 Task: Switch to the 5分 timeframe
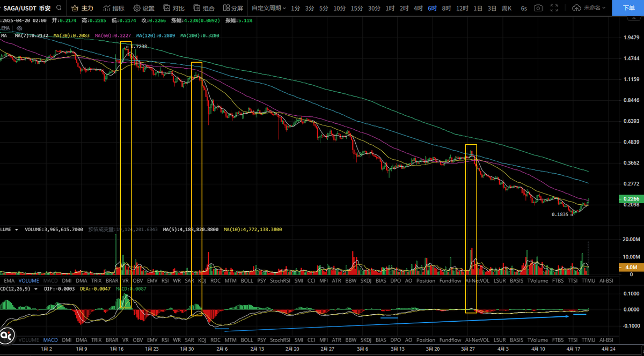pos(324,8)
